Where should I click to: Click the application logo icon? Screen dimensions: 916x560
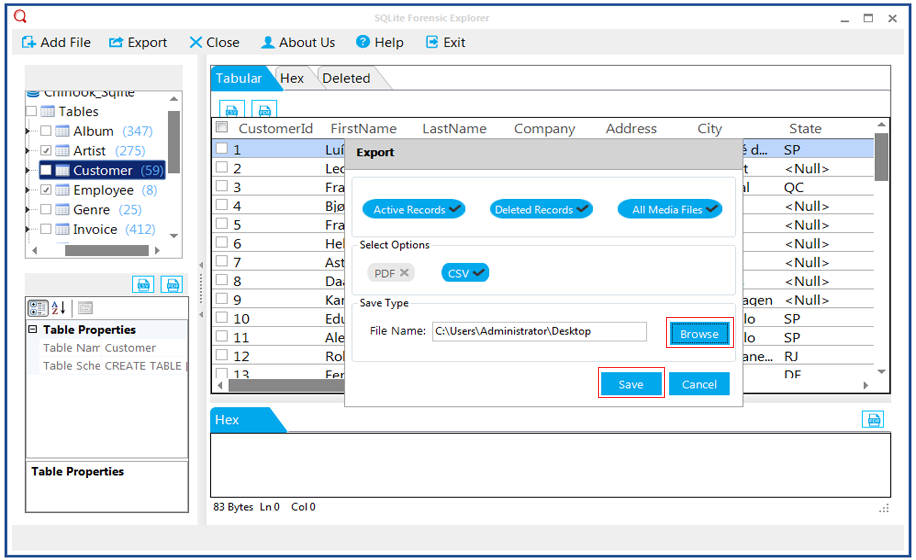click(x=20, y=16)
